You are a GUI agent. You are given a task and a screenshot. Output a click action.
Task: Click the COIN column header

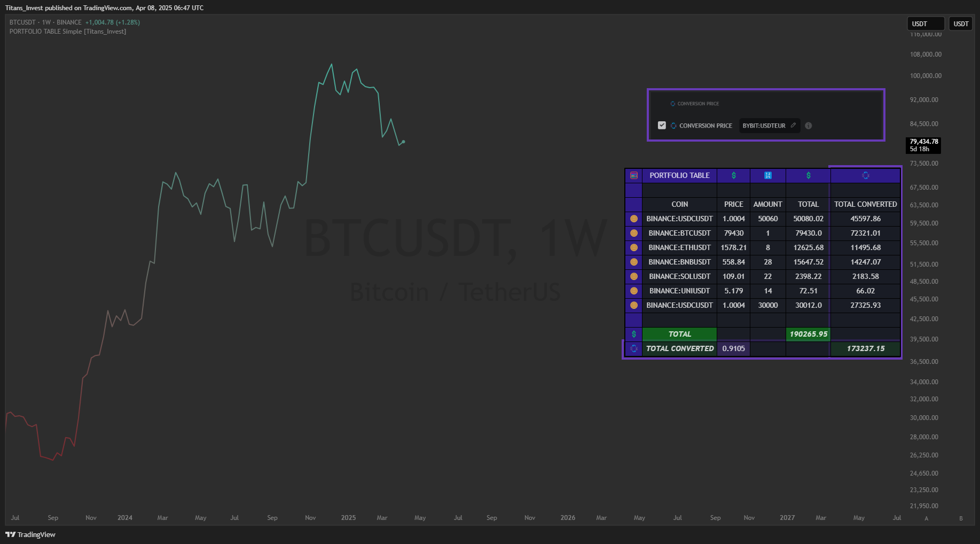point(680,204)
